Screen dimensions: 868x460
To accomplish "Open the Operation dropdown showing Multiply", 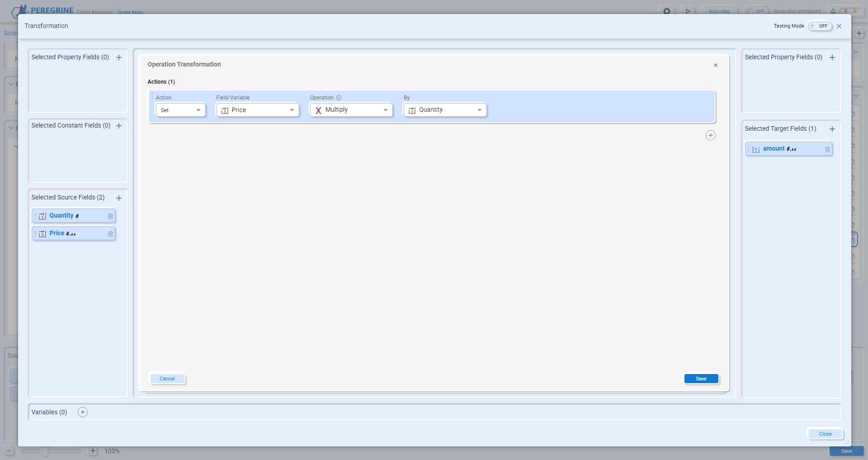I will [x=351, y=110].
